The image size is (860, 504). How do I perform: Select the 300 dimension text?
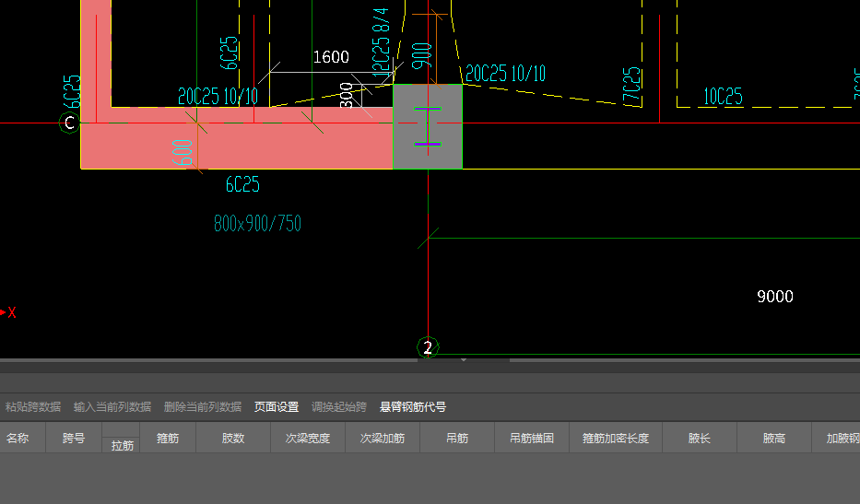click(x=346, y=95)
